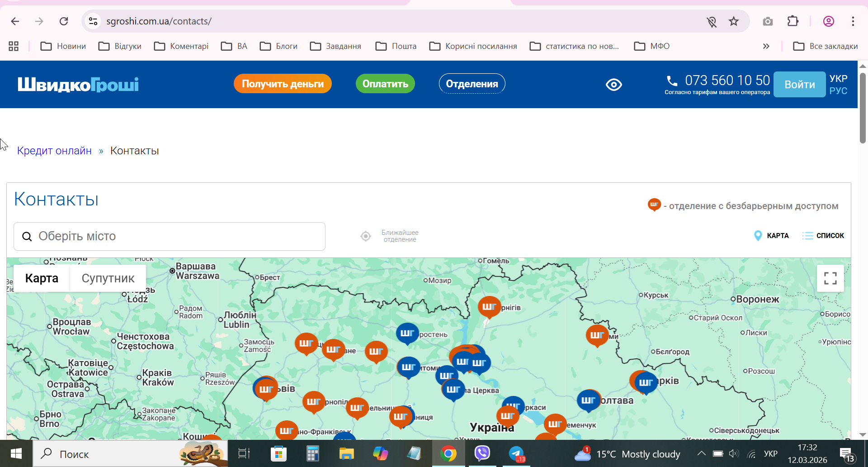Click the Chernihiv branch map marker
This screenshot has height=467, width=868.
pos(489,307)
